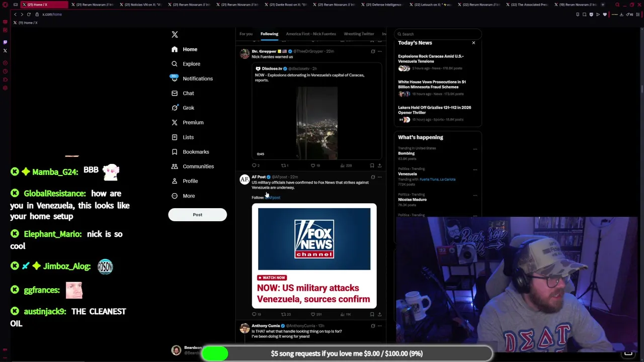Image resolution: width=644 pixels, height=362 pixels.
Task: Open more menu on Anthony Cumia post
Action: [x=380, y=326]
